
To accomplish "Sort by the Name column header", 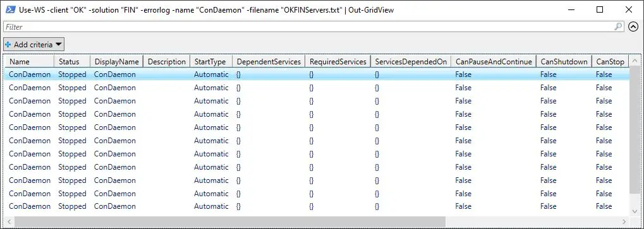I will click(x=30, y=61).
